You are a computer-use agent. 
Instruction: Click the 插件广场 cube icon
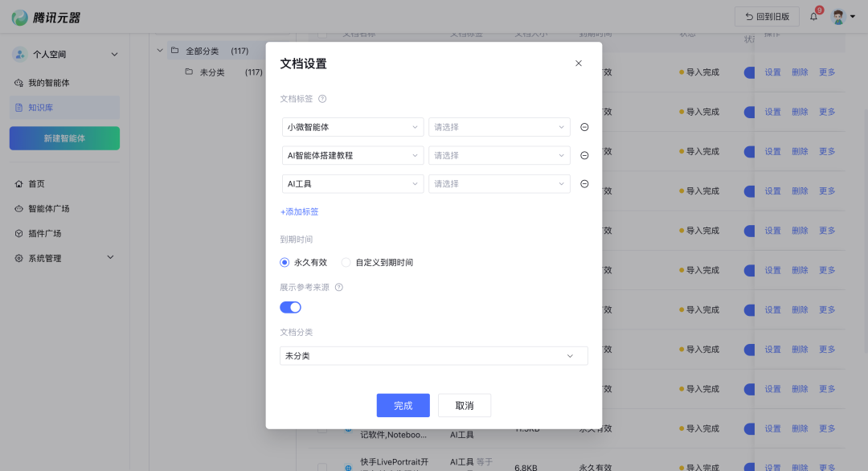(18, 234)
